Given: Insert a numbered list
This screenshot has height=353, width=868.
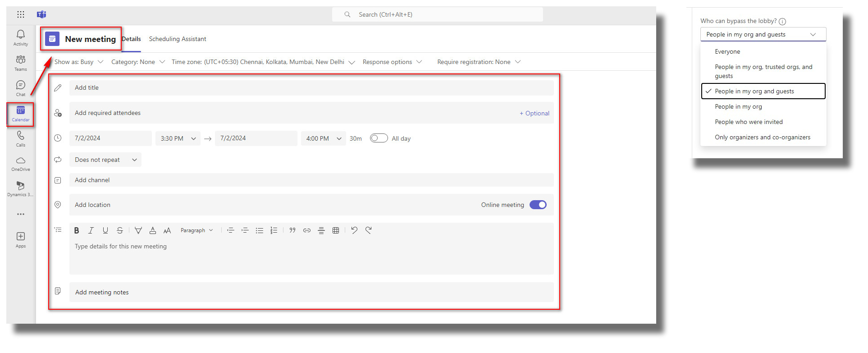Looking at the screenshot, I should tap(274, 230).
